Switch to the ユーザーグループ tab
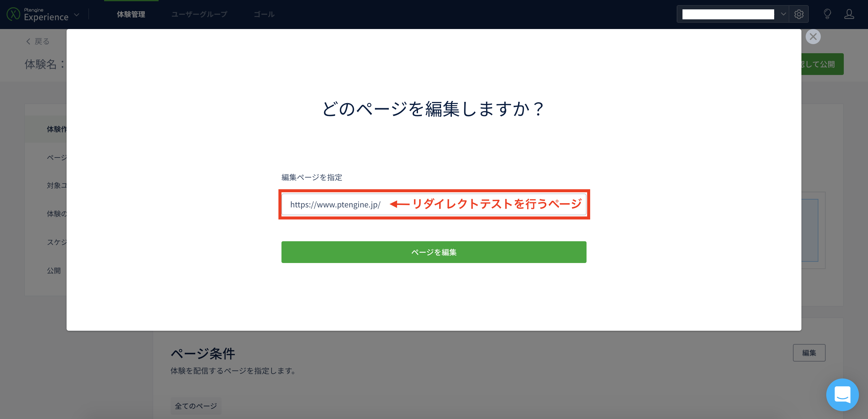Image resolution: width=868 pixels, height=419 pixels. [x=199, y=14]
